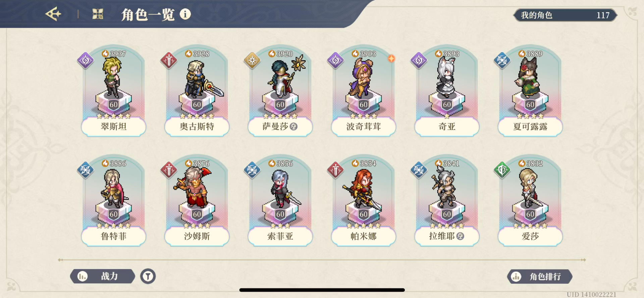
Task: Choose the 索菲亚 character card
Action: [280, 201]
